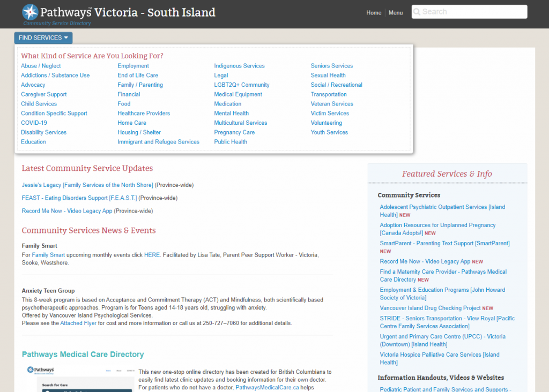Click the Seniors Services link

tap(331, 65)
